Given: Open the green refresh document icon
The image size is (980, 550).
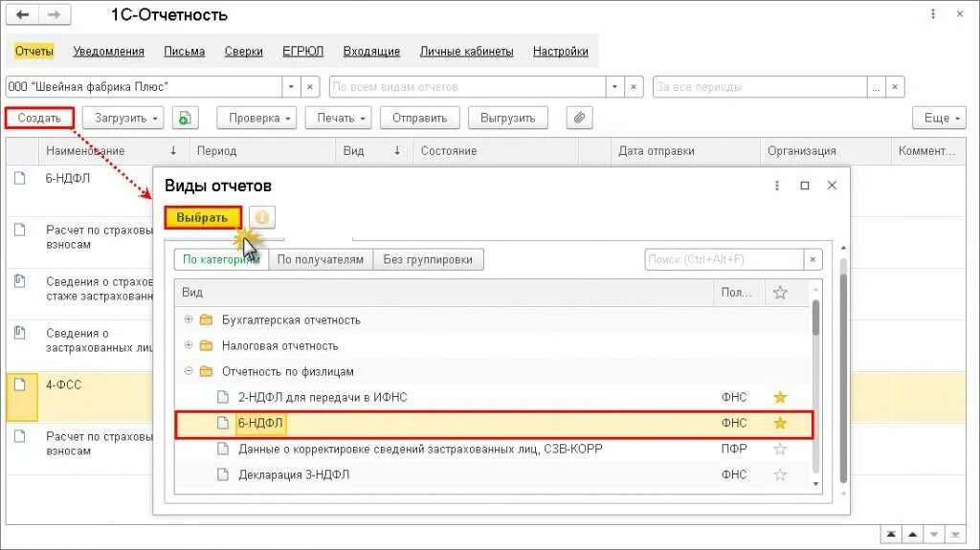Looking at the screenshot, I should tap(185, 118).
